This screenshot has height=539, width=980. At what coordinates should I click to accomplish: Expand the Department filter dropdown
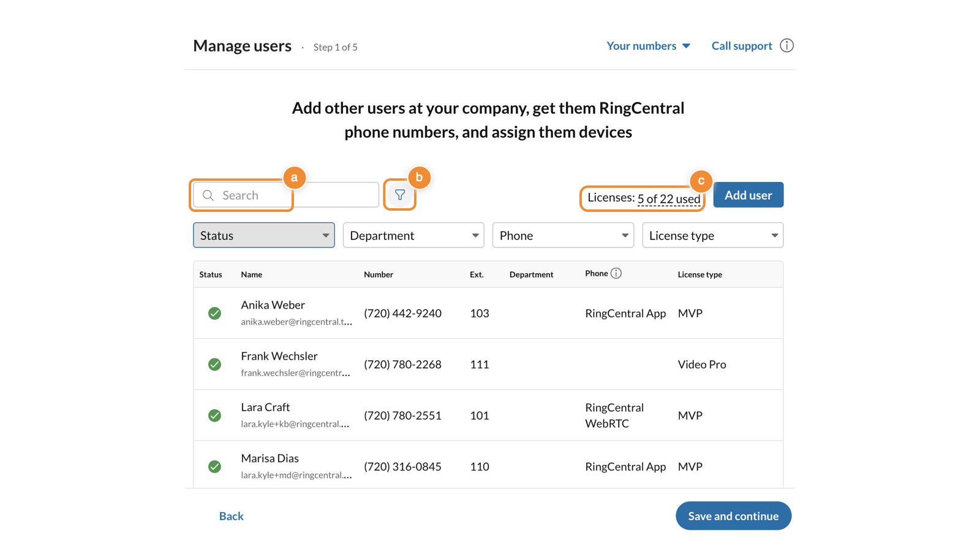click(413, 235)
